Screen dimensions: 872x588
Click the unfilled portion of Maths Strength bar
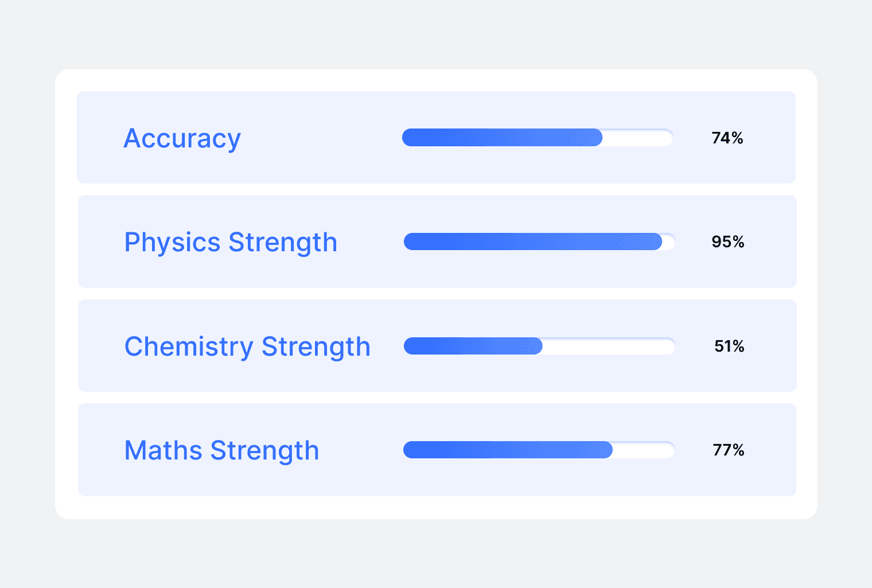643,450
